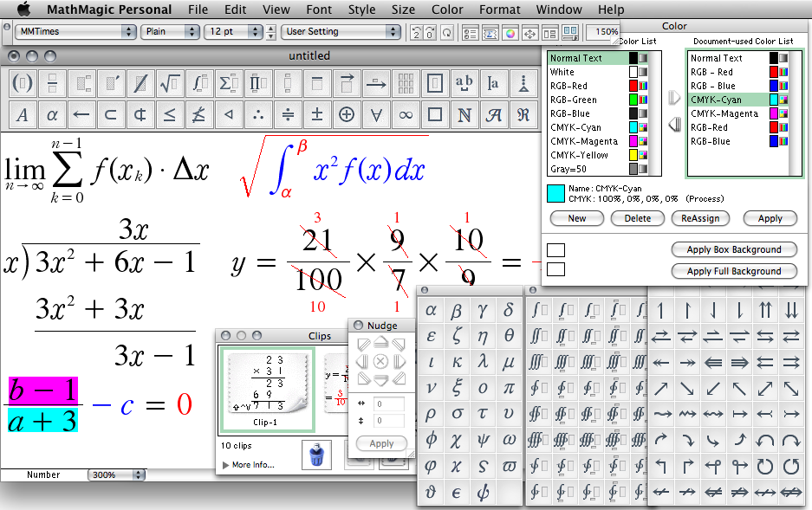Image resolution: width=812 pixels, height=510 pixels.
Task: Click the plus-minus symbol button
Action: point(317,114)
